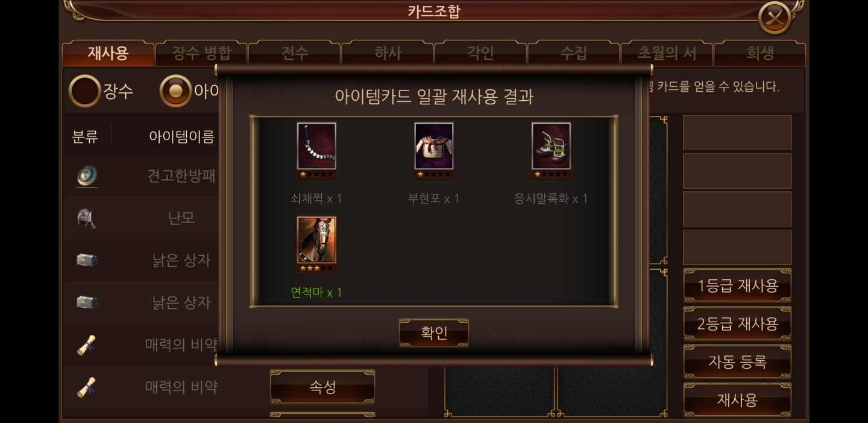This screenshot has height=423, width=868.
Task: Click the 속성 button
Action: [322, 387]
